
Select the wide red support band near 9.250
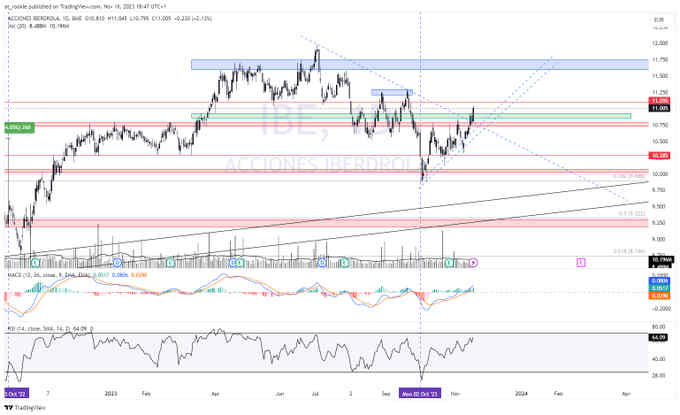tap(326, 223)
